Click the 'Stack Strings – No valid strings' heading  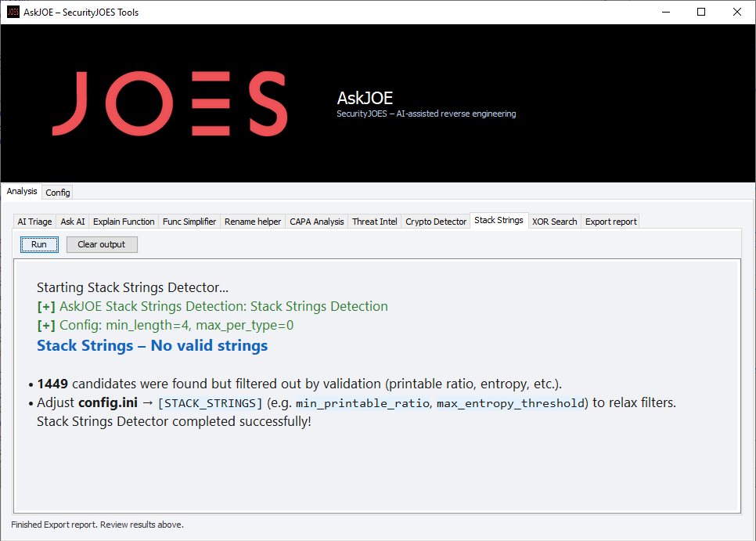[153, 346]
